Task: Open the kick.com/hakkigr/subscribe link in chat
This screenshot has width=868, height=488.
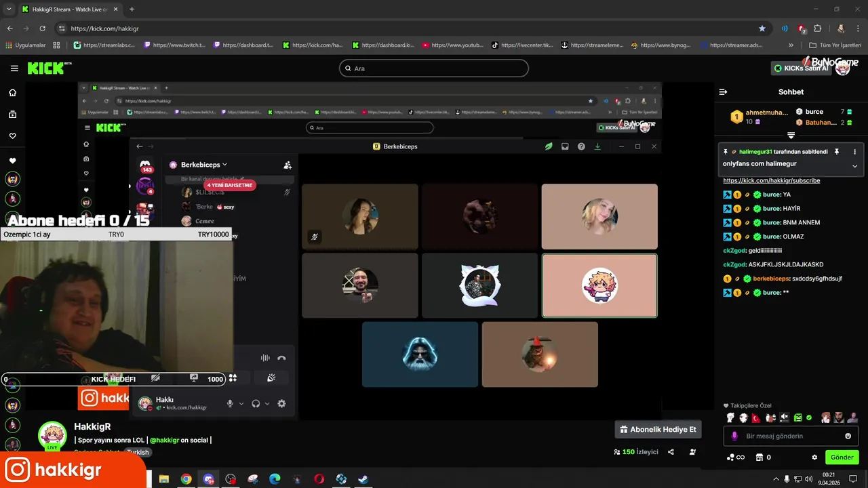Action: coord(771,181)
